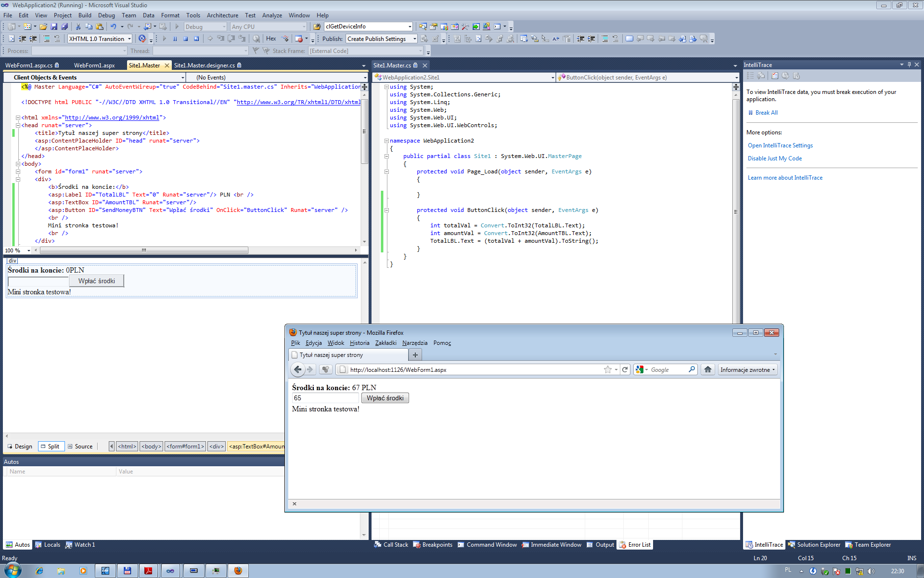Viewport: 924px width, 578px height.
Task: Click the increase indent icon in text editor toolbar
Action: pyautogui.click(x=591, y=39)
